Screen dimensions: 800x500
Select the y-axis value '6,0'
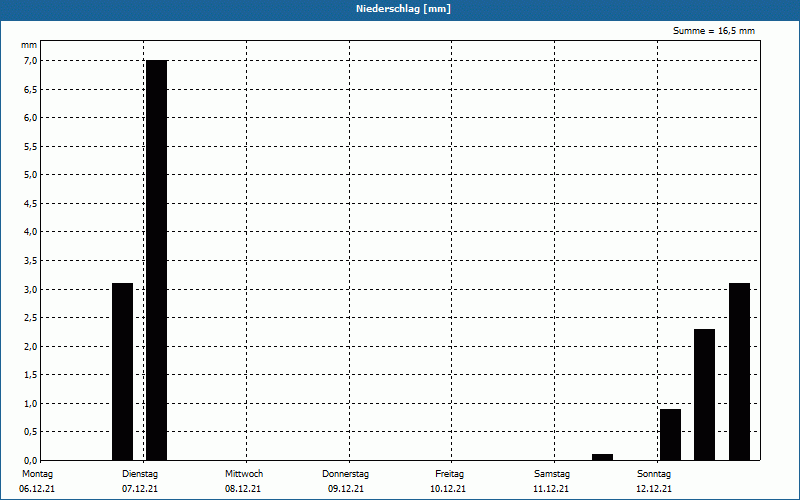[30, 118]
